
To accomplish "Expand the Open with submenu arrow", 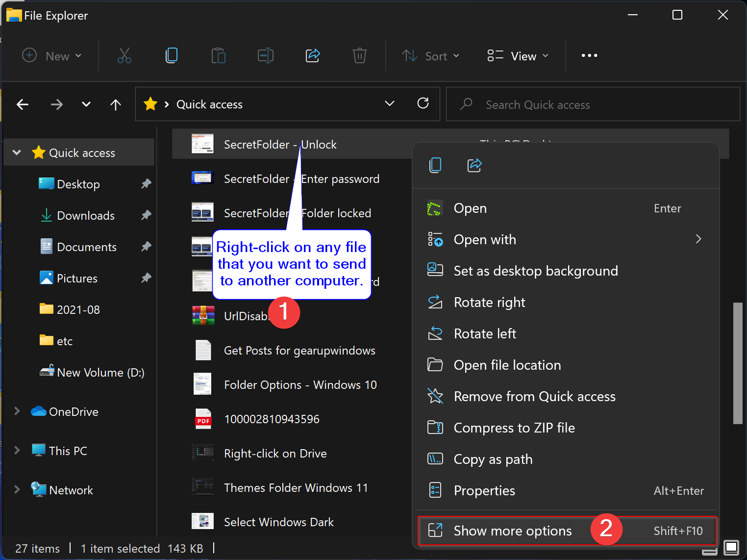I will tap(698, 239).
